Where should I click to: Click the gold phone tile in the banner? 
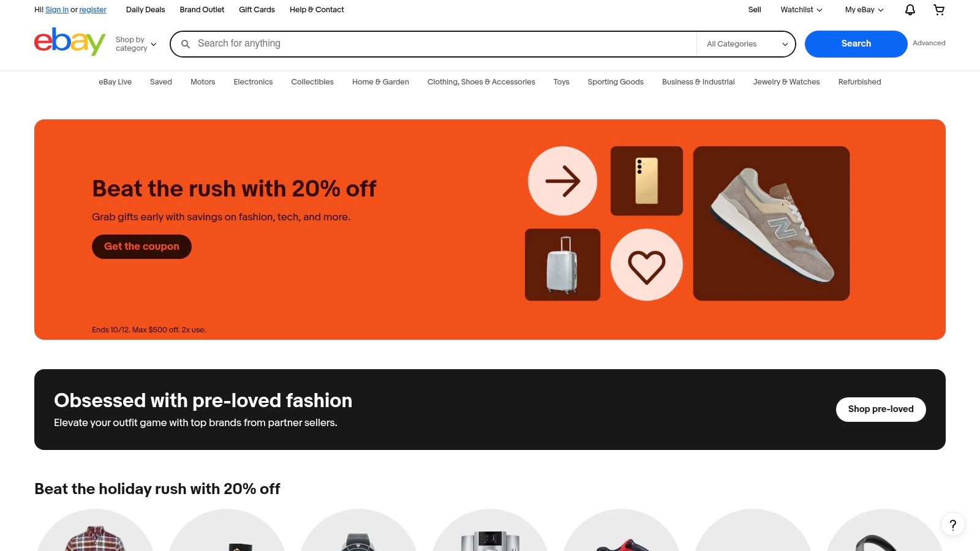tap(647, 181)
